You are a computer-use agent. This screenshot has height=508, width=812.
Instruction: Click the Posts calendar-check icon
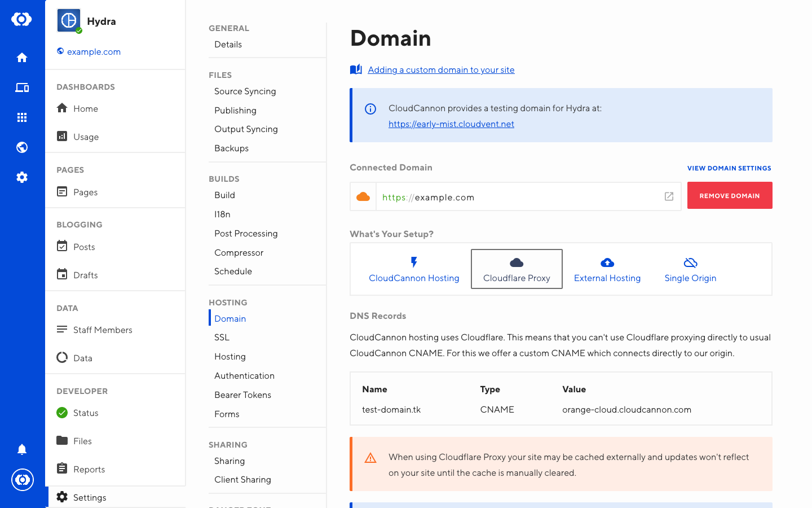[62, 246]
